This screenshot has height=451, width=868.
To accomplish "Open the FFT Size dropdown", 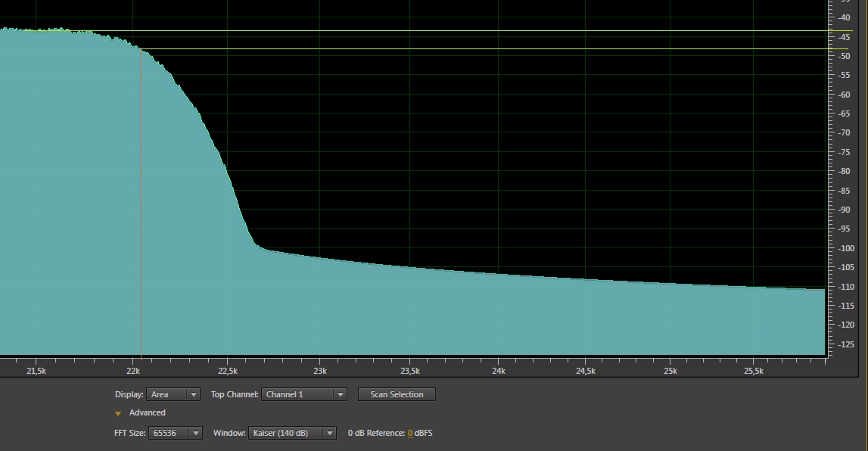I will coord(176,433).
